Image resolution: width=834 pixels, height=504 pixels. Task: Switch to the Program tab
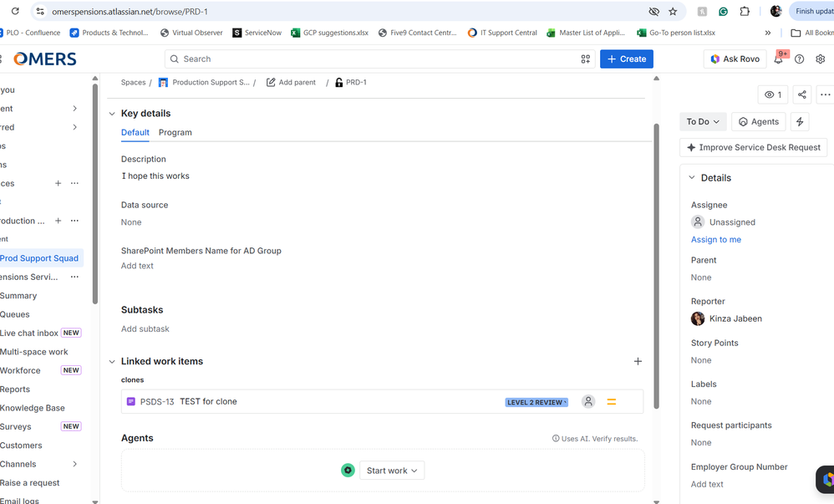coord(175,133)
